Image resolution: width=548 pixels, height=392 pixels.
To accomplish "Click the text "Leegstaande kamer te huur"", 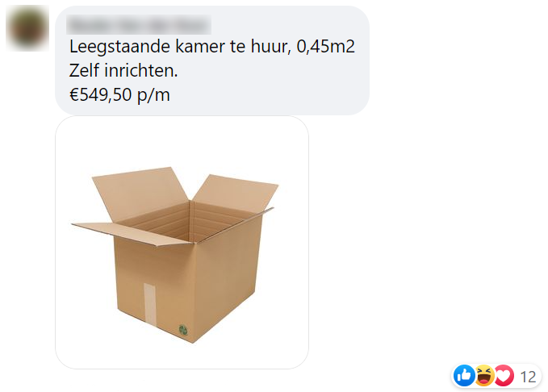I will [180, 47].
